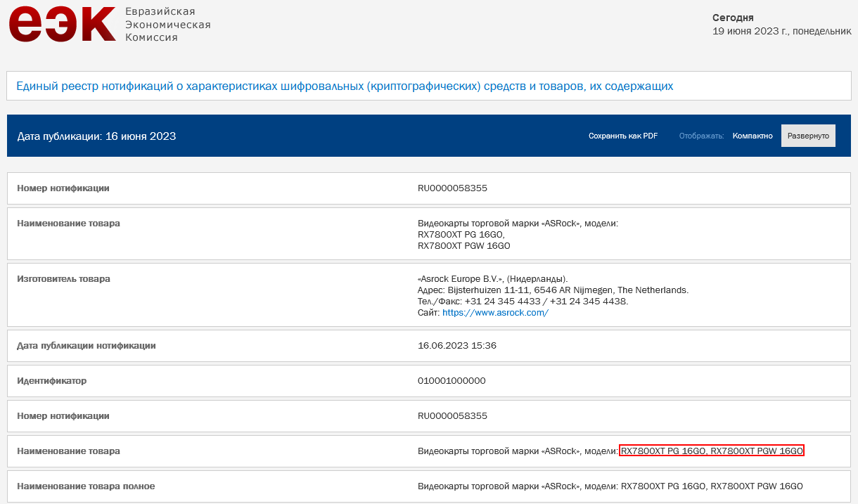The width and height of the screenshot is (858, 504).
Task: Click the identifier value 010001000000
Action: coord(452,381)
